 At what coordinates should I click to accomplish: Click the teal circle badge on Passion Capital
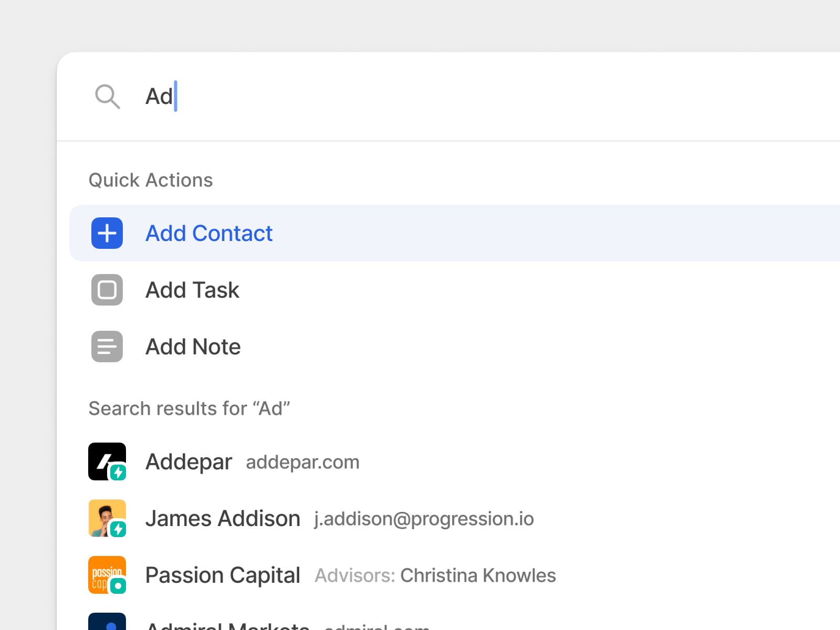(x=118, y=586)
